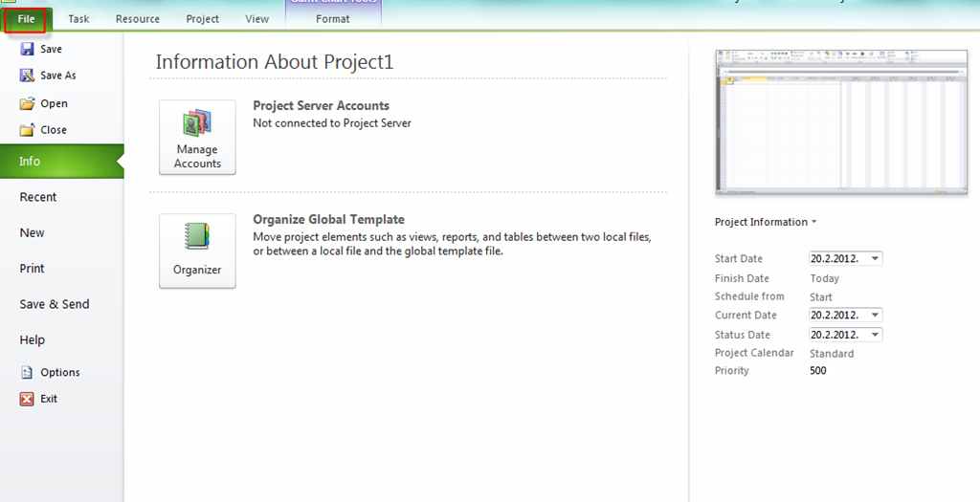Open the Current Date dropdown arrow

[x=876, y=316]
